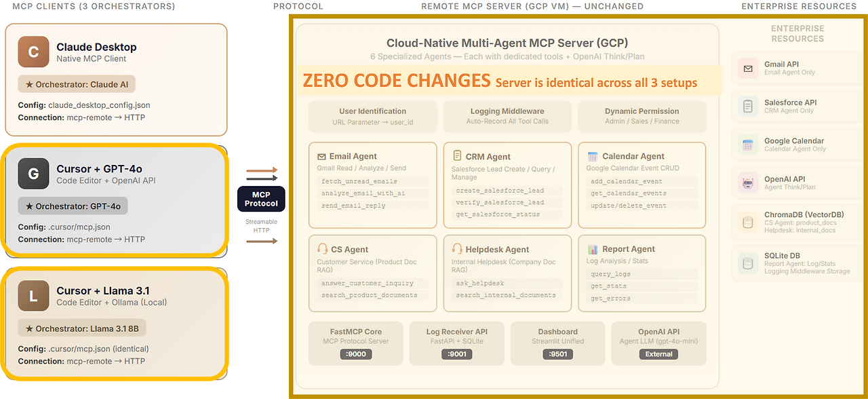Click the query_logs tool entry

click(x=642, y=274)
